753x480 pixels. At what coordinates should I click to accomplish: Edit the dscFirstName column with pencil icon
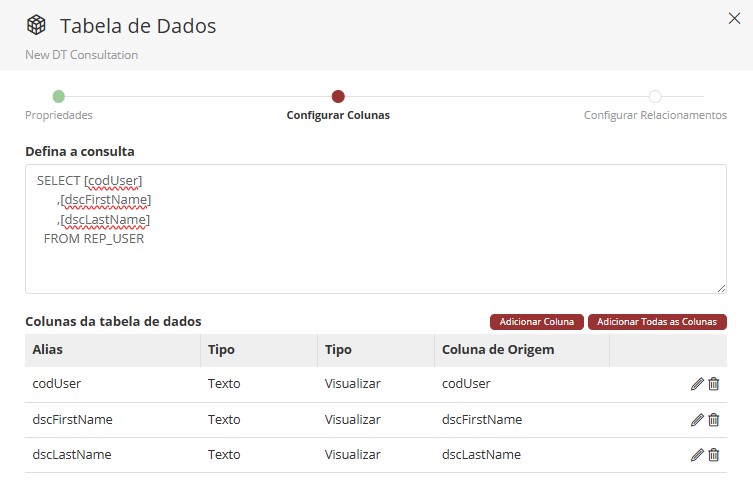tap(697, 420)
